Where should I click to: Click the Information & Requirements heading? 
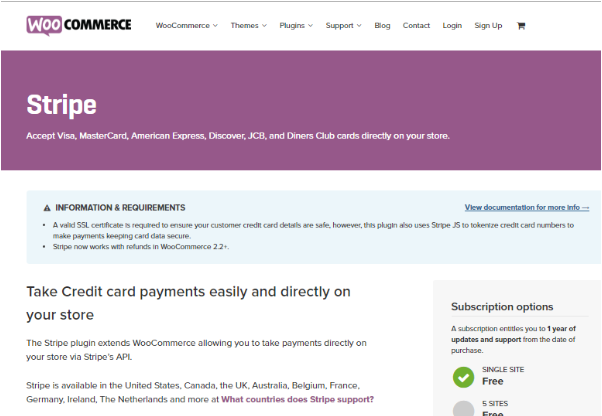[120, 208]
